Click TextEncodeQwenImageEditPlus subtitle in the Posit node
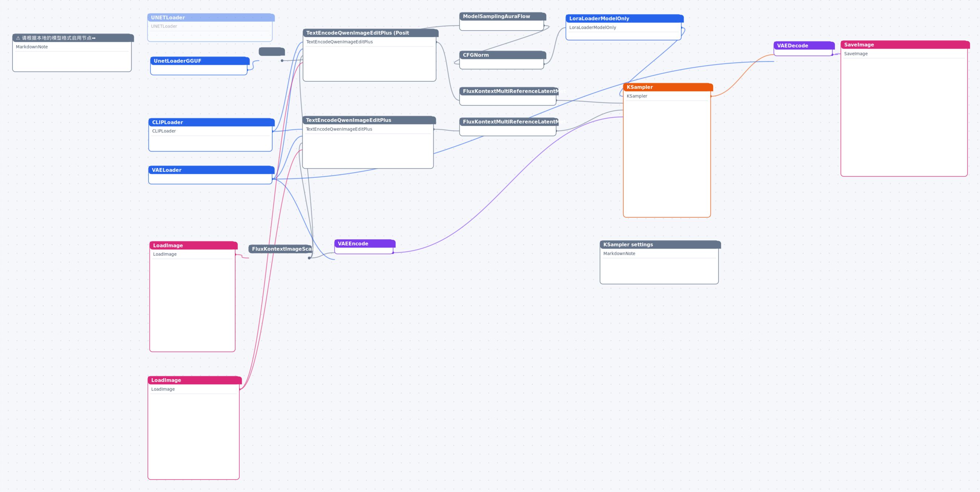Viewport: 980px width, 492px height. (x=339, y=42)
